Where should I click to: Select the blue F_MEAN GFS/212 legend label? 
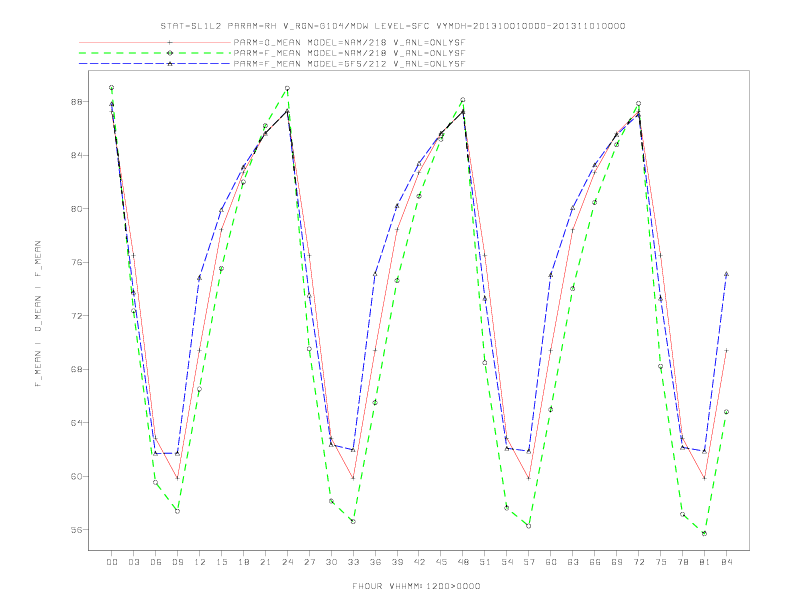click(349, 64)
